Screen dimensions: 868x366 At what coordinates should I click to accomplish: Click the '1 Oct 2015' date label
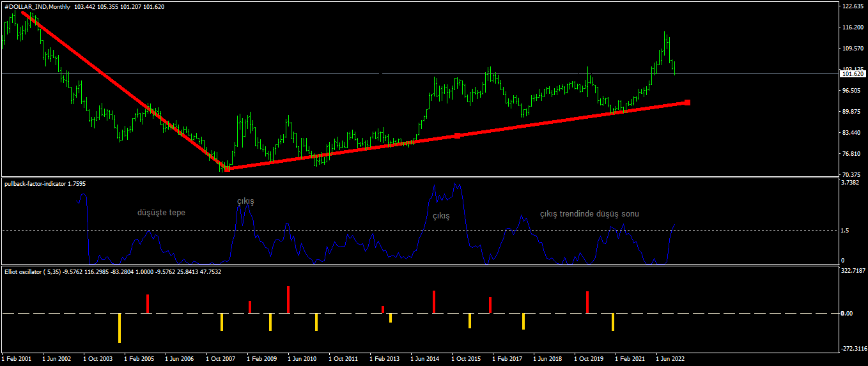(x=466, y=359)
